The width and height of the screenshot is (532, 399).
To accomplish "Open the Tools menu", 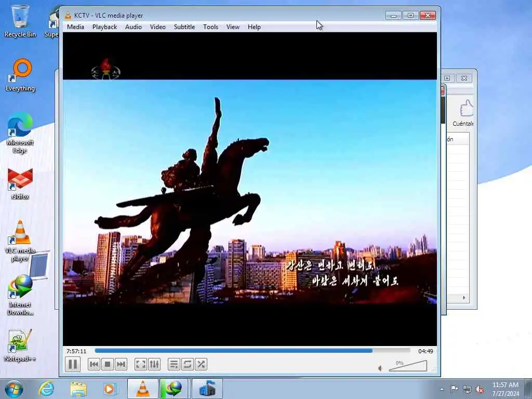I will click(x=210, y=27).
